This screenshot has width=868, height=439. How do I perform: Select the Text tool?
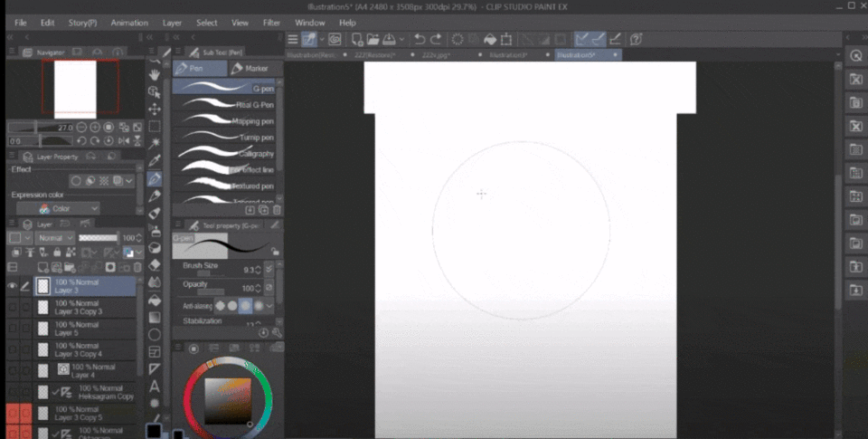click(155, 387)
